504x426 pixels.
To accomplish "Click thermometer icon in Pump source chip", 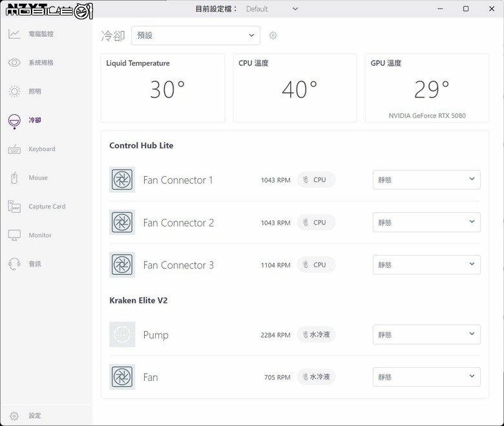I will tap(306, 334).
